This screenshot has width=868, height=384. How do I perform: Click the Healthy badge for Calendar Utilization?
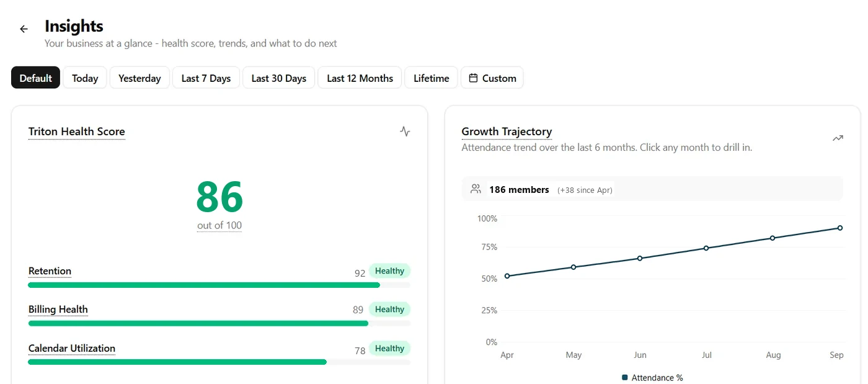pyautogui.click(x=389, y=349)
